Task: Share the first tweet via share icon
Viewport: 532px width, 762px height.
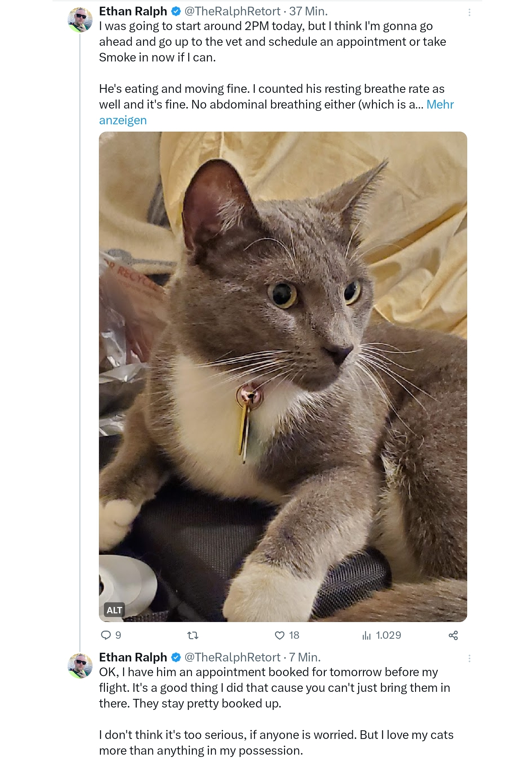Action: pos(453,635)
